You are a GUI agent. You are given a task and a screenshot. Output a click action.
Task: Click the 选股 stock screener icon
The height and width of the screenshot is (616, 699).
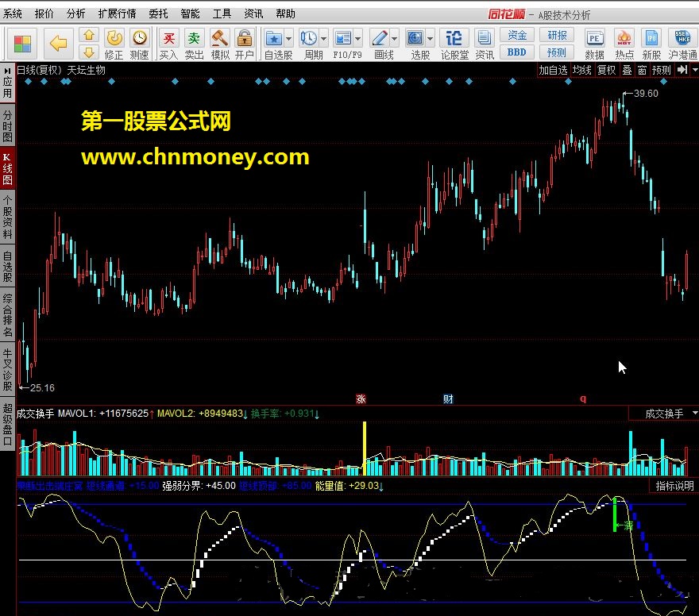click(415, 38)
